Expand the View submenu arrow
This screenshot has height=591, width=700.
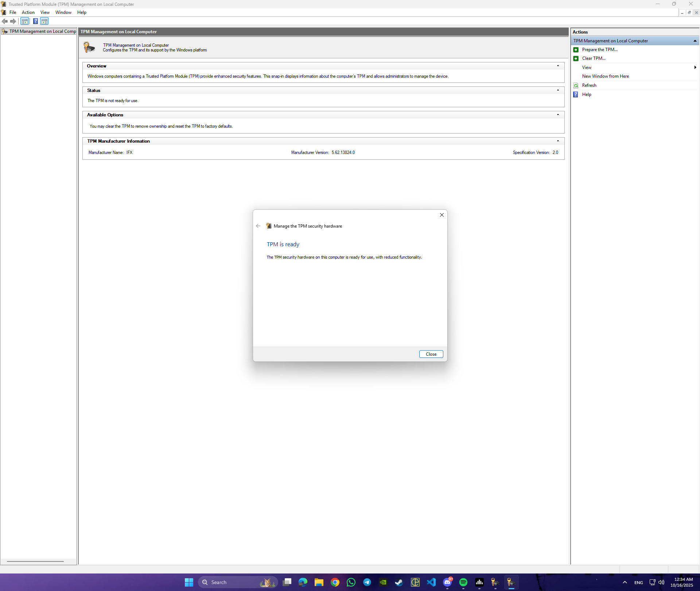coord(695,67)
